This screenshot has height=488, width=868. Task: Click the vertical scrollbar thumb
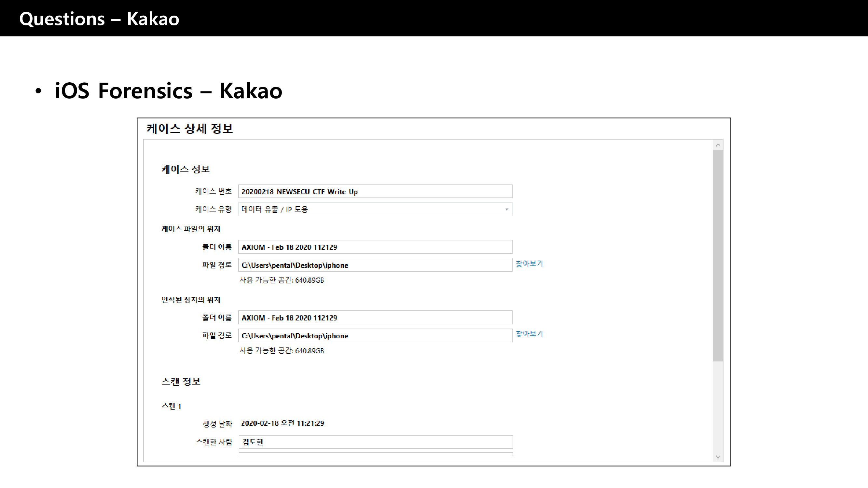[718, 256]
